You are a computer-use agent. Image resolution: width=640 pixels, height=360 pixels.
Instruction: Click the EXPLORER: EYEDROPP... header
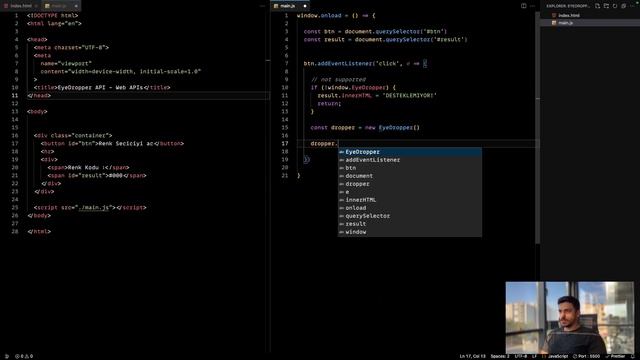coord(568,6)
